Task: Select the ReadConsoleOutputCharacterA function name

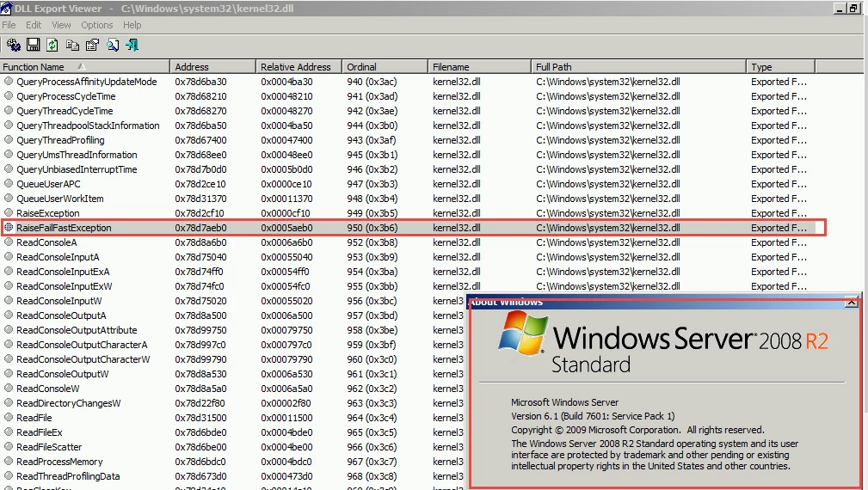Action: tap(82, 345)
